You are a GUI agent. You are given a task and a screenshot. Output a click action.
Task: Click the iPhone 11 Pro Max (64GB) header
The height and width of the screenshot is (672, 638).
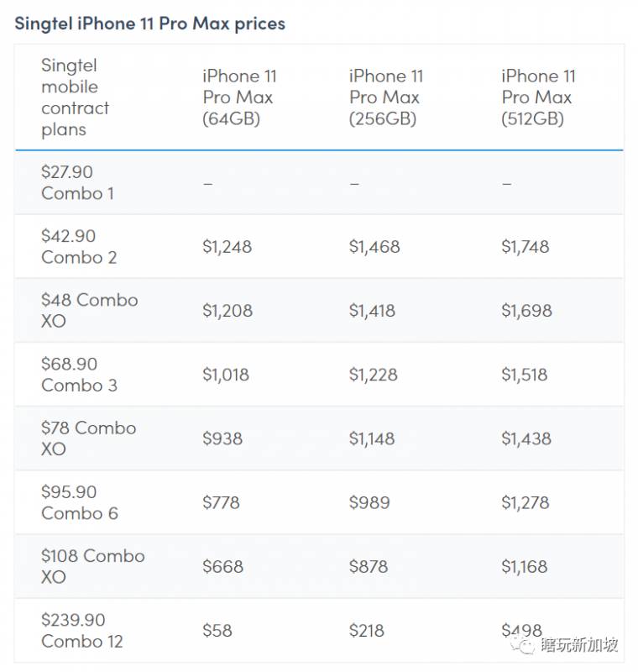239,97
